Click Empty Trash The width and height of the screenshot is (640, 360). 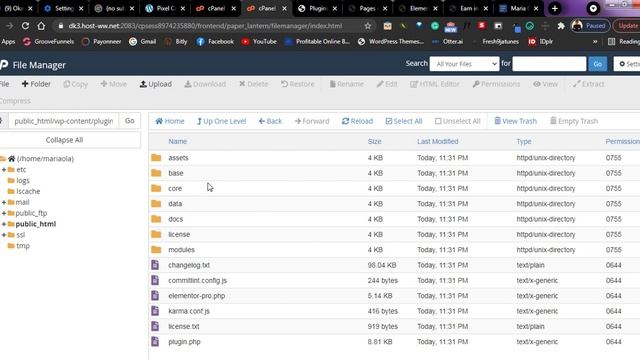coord(574,121)
